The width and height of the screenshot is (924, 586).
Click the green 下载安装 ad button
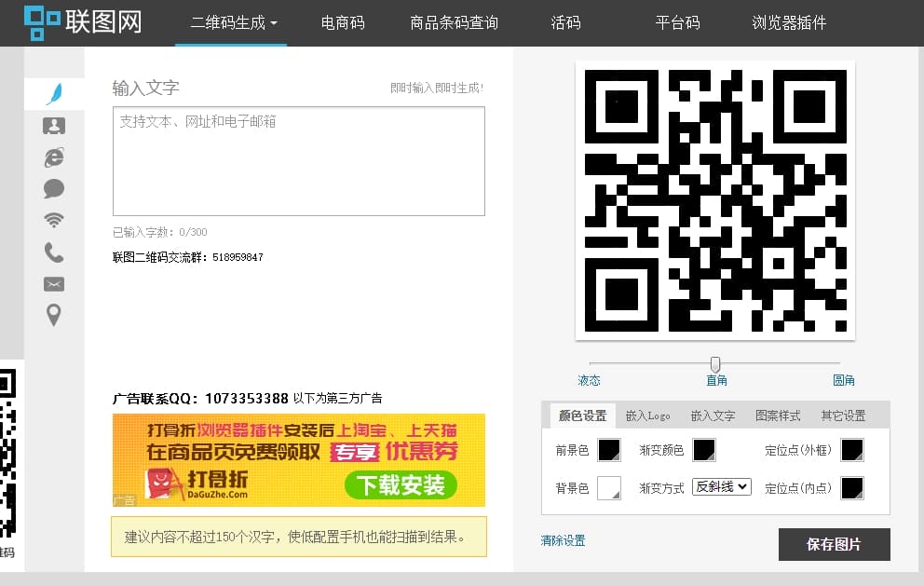(401, 485)
